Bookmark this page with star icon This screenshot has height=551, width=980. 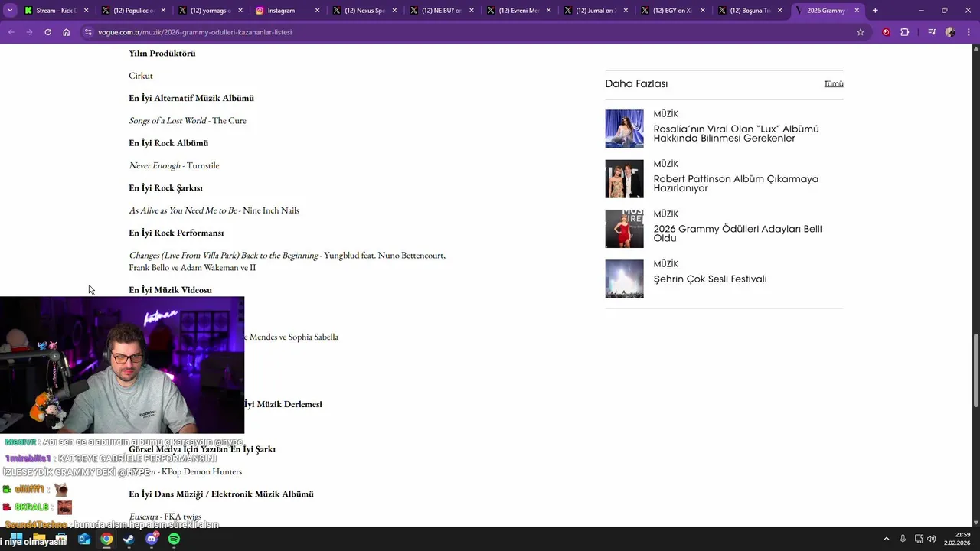pyautogui.click(x=861, y=32)
